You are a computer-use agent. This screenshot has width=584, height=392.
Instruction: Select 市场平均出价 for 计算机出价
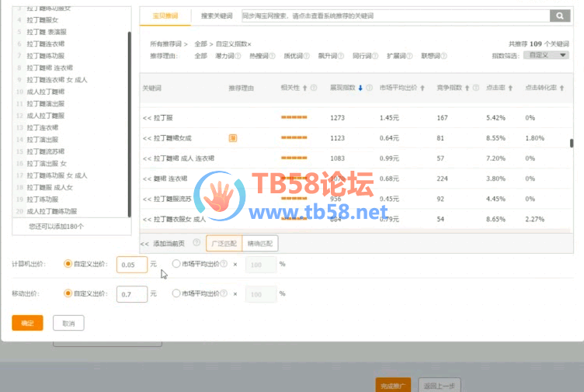[176, 264]
